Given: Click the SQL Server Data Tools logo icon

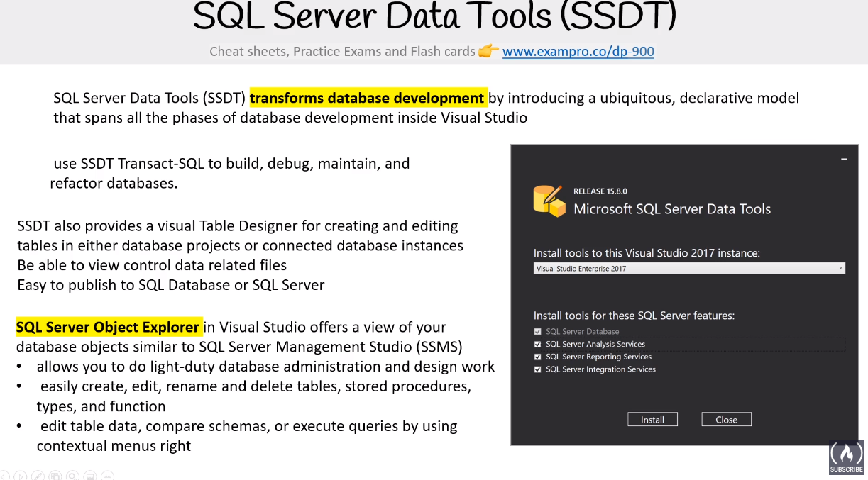Looking at the screenshot, I should tap(549, 201).
